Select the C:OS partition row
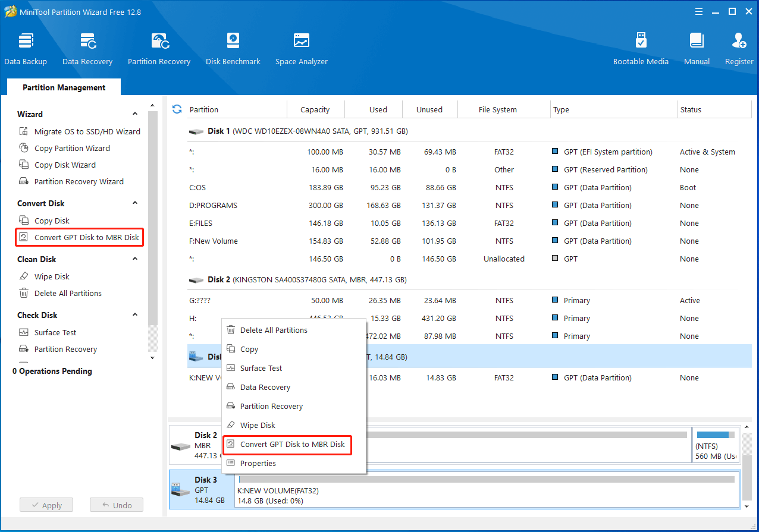 pos(469,187)
